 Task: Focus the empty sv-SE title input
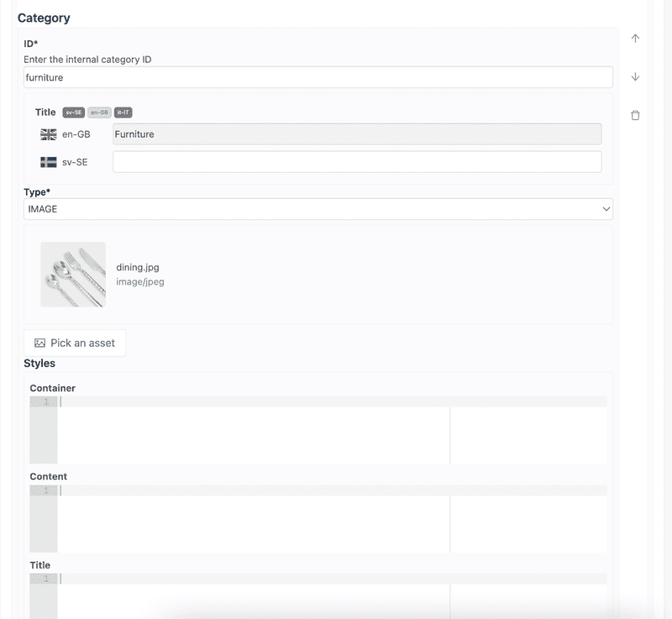coord(357,162)
